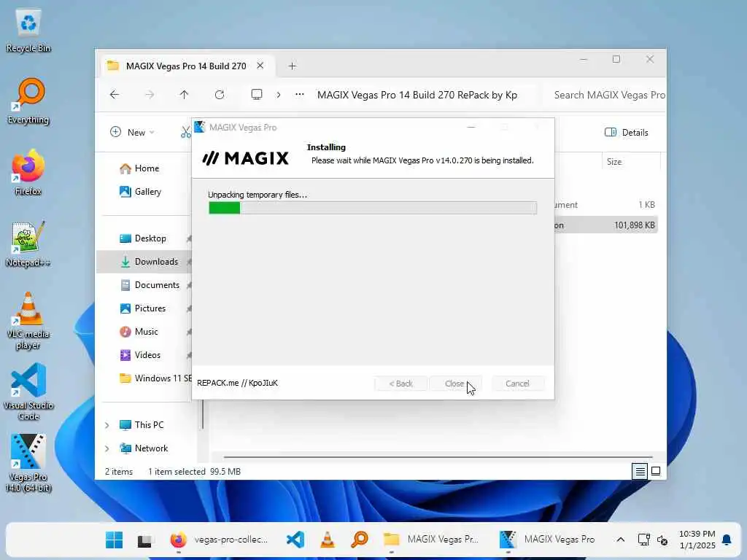Select This PC in sidebar

coord(149,425)
